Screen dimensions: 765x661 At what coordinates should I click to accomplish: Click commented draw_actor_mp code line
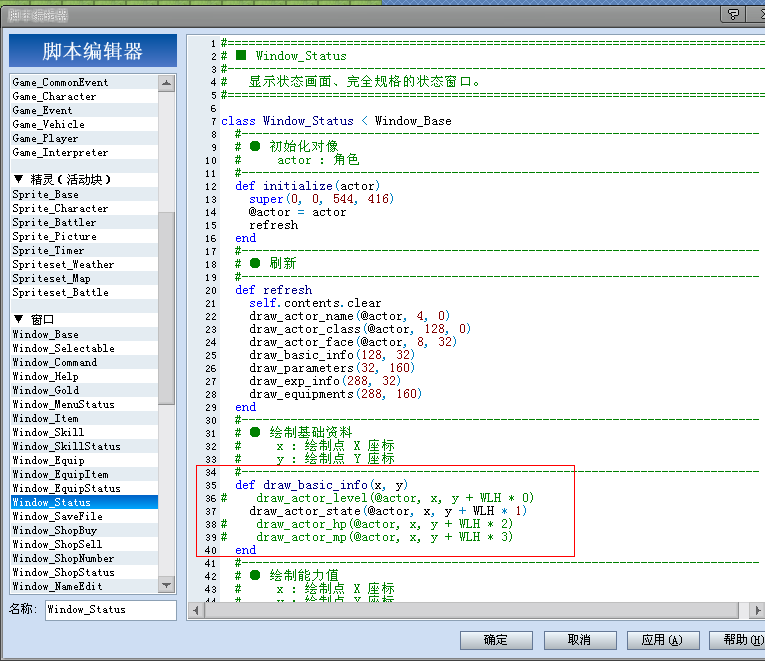pyautogui.click(x=367, y=537)
